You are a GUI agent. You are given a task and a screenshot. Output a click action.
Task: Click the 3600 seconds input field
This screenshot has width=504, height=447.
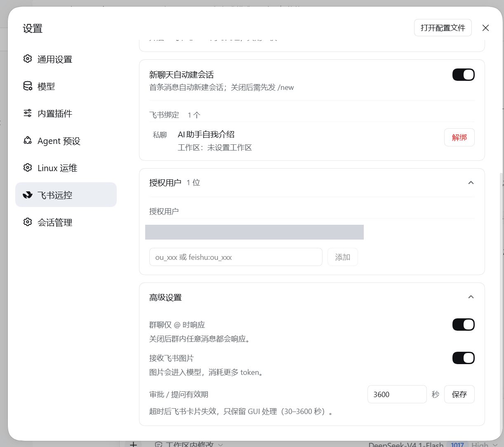(x=397, y=394)
